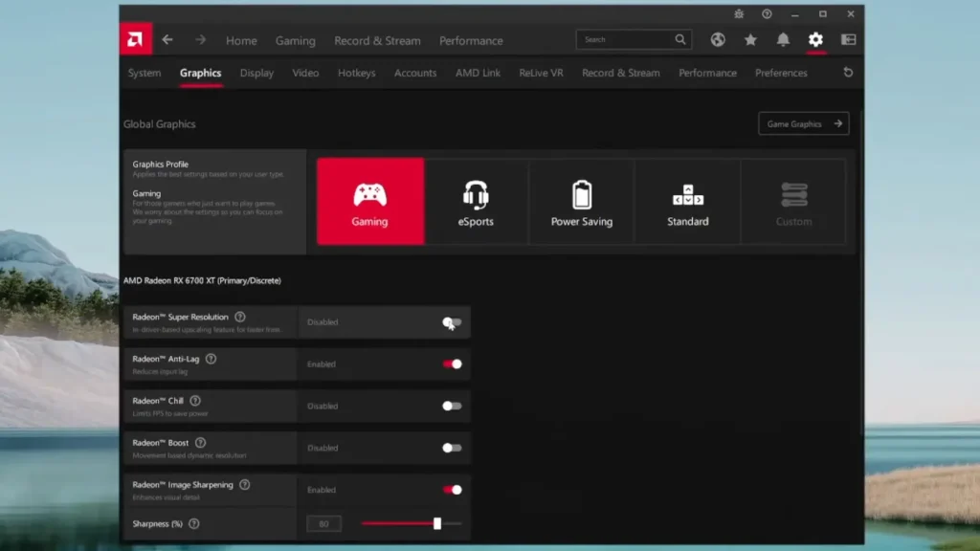Switch to the Graphics tab

(x=201, y=73)
